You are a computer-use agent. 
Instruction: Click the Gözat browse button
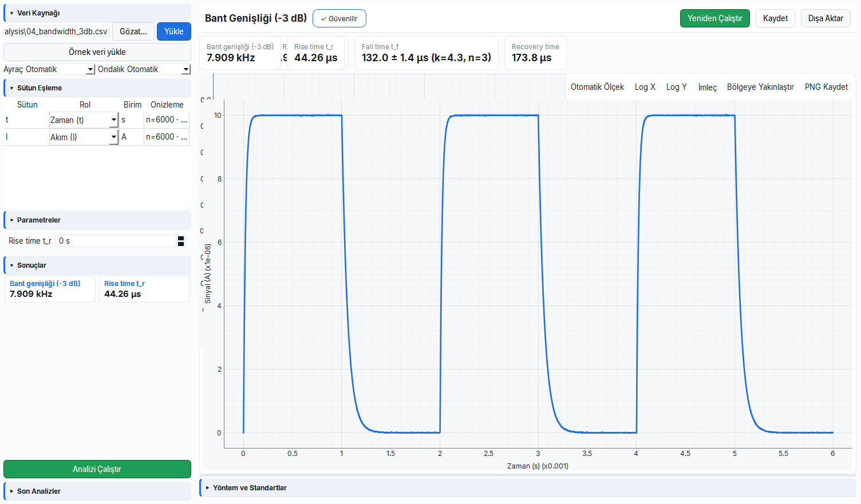133,31
